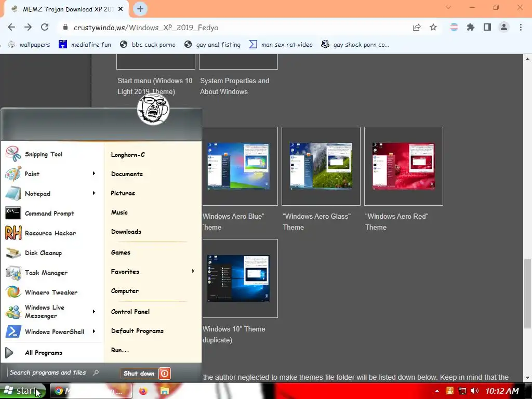Bookmark this page with the star
Image resolution: width=532 pixels, height=399 pixels.
pos(433,27)
